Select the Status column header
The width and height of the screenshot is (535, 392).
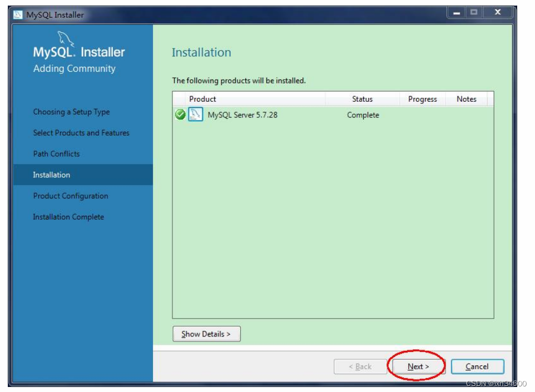(363, 99)
